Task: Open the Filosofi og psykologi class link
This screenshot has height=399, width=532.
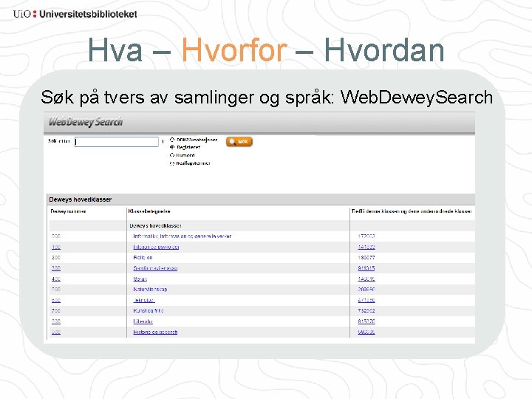Action: pos(156,247)
